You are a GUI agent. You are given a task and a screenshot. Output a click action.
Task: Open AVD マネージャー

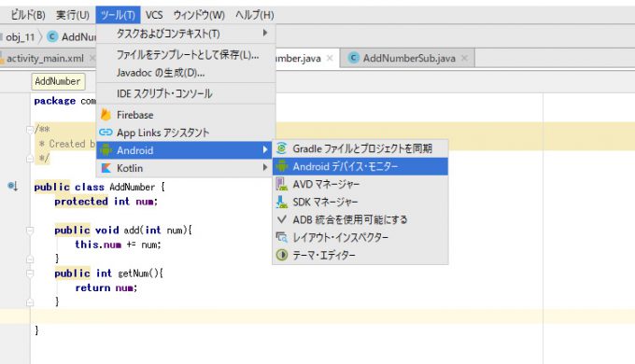pyautogui.click(x=360, y=184)
